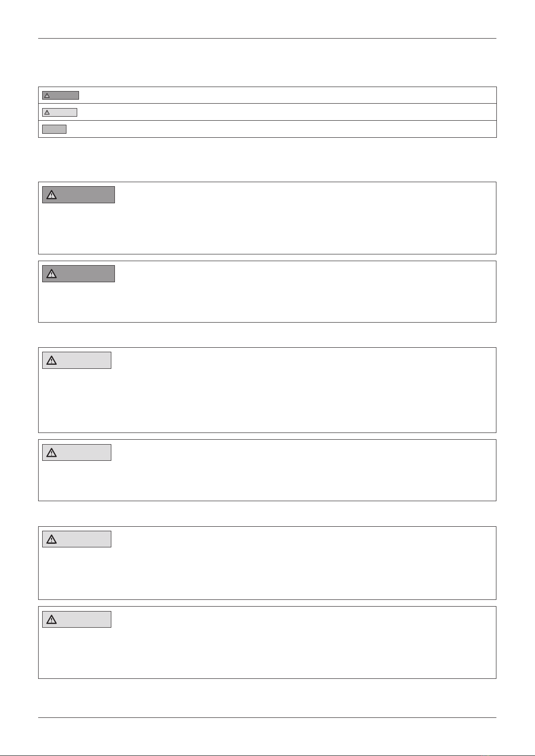Image resolution: width=535 pixels, height=756 pixels.
Task: Click the warning triangle in the first dark-gray large label
Action: (52, 195)
